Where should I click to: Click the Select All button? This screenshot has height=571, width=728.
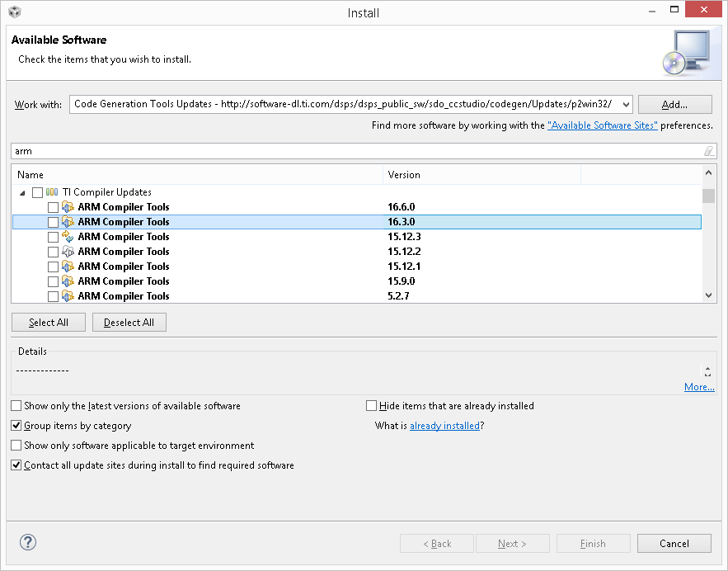click(49, 323)
